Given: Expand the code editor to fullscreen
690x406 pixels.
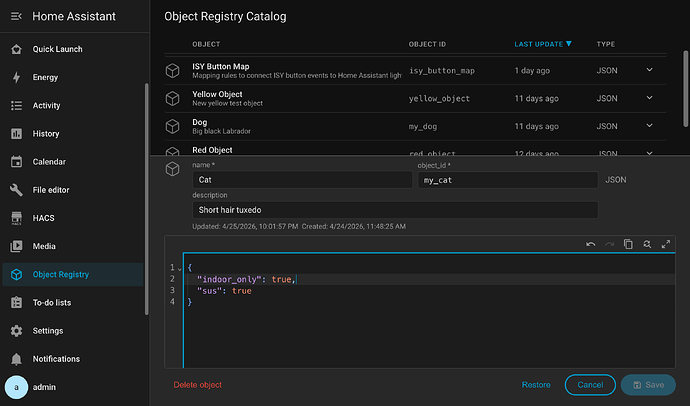Looking at the screenshot, I should coord(666,244).
